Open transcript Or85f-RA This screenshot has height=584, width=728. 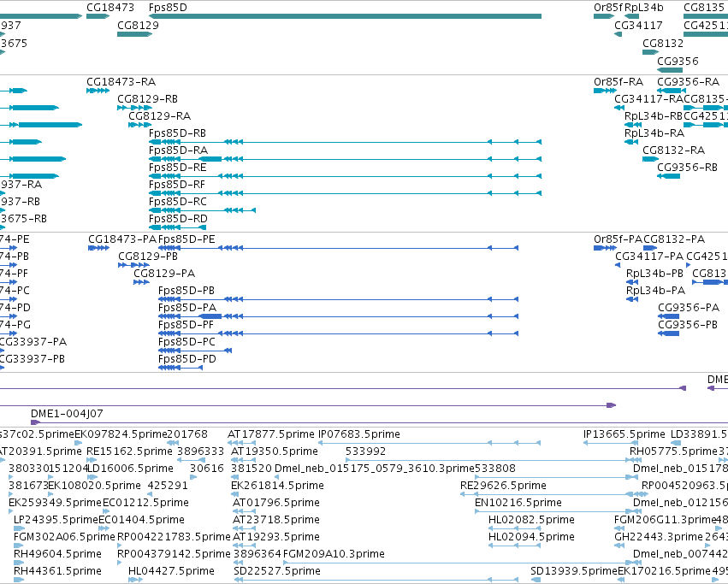point(619,82)
